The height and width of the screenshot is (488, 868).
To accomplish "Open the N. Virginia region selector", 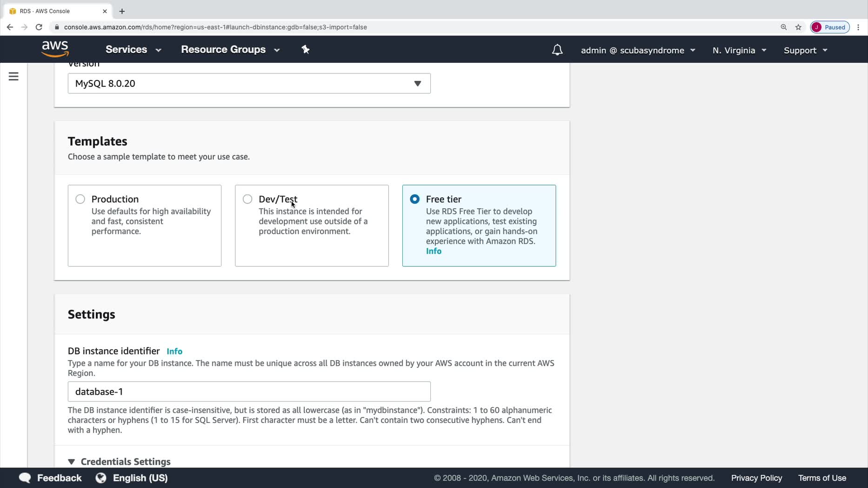I will (740, 50).
